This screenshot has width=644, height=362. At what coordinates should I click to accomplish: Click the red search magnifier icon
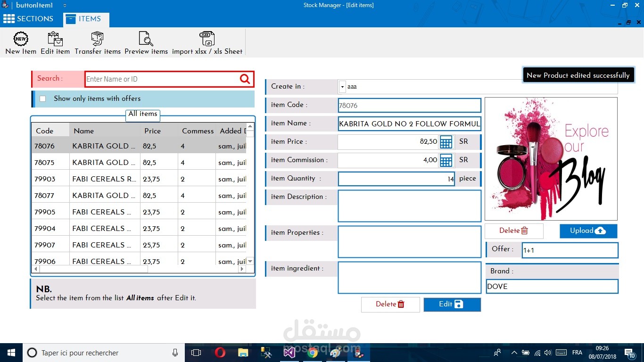point(245,79)
